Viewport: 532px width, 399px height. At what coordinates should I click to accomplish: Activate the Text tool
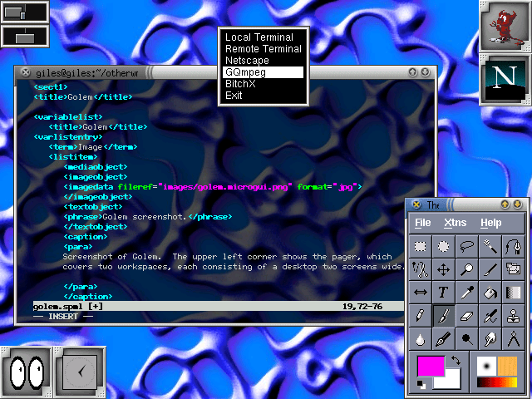(x=444, y=293)
